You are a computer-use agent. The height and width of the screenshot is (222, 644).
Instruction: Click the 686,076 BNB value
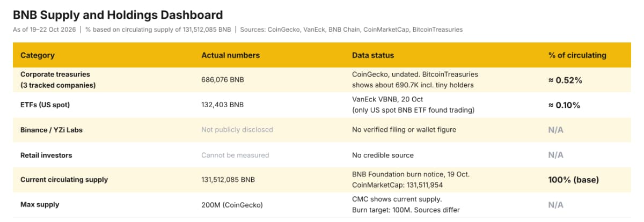point(222,80)
